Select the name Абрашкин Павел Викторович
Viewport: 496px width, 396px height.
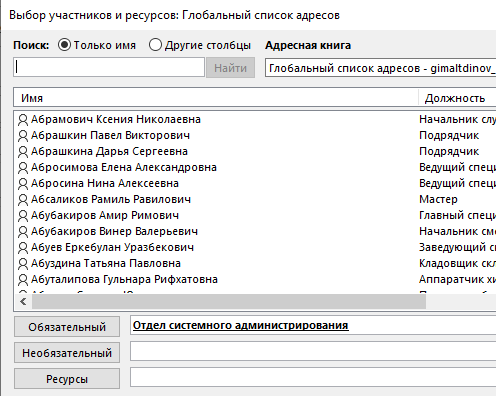click(x=110, y=135)
